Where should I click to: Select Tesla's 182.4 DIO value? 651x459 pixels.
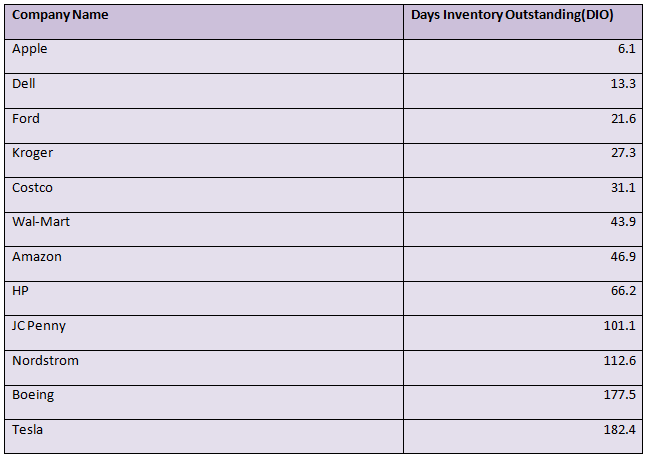pos(619,429)
